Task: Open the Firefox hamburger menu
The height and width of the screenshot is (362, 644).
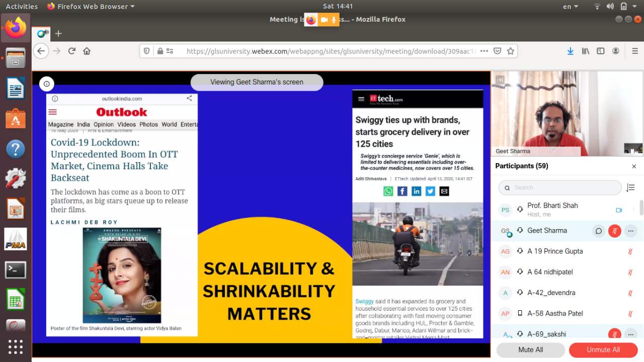Action: 634,51
